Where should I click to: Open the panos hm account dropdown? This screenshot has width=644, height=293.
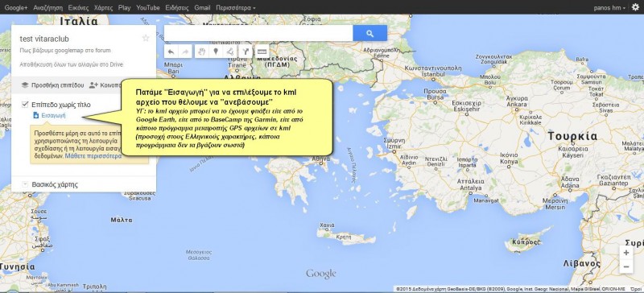(x=609, y=8)
